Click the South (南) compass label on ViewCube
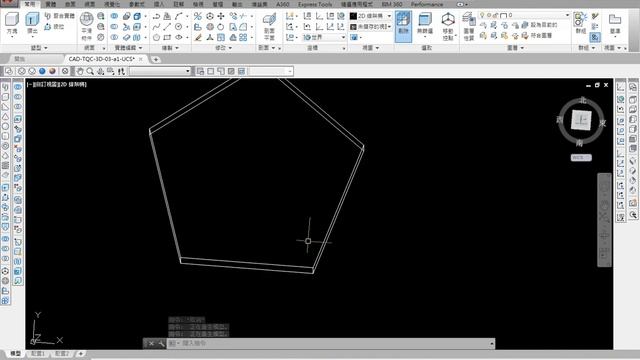The height and width of the screenshot is (360, 640). pyautogui.click(x=580, y=142)
